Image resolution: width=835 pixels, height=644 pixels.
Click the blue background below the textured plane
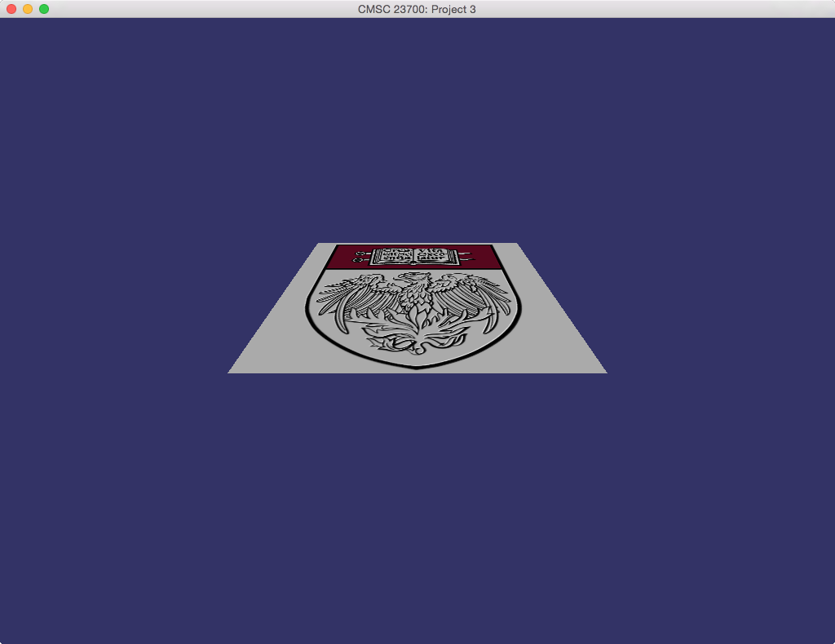(x=417, y=505)
